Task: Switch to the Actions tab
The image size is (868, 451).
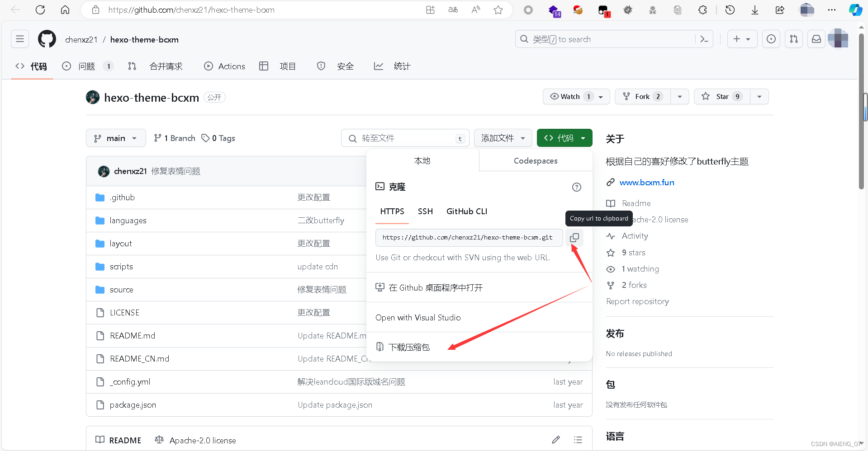Action: [224, 66]
